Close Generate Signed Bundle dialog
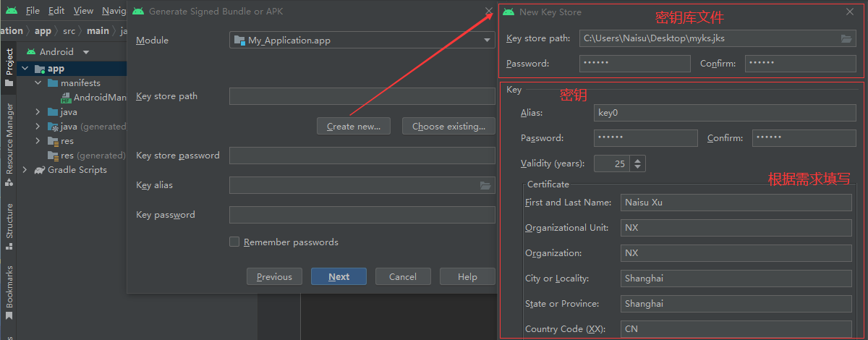 click(490, 12)
